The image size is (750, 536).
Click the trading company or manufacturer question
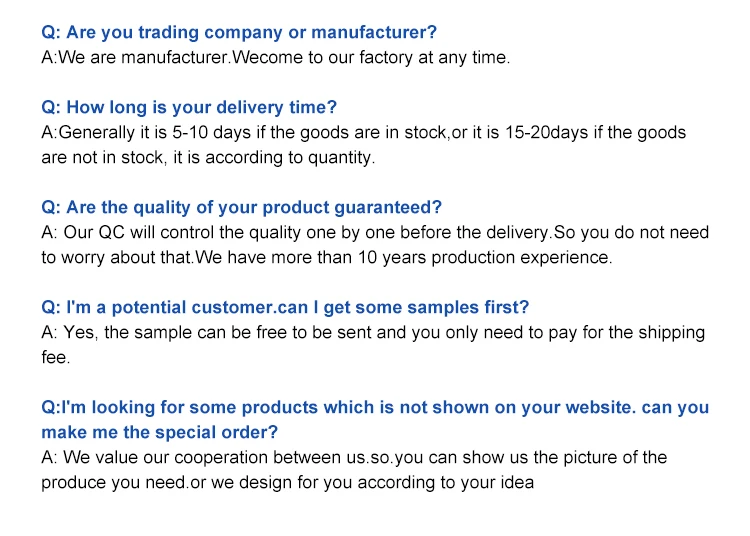(239, 33)
